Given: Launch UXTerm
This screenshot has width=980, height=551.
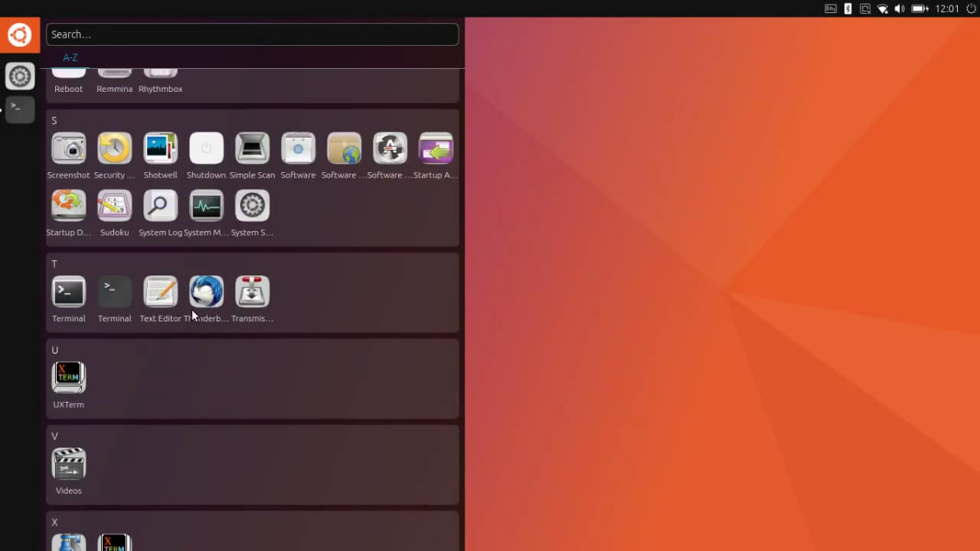Looking at the screenshot, I should (x=68, y=378).
